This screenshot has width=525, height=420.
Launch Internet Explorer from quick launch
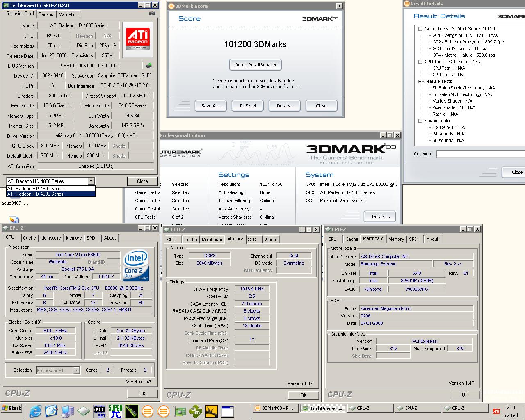click(x=36, y=411)
